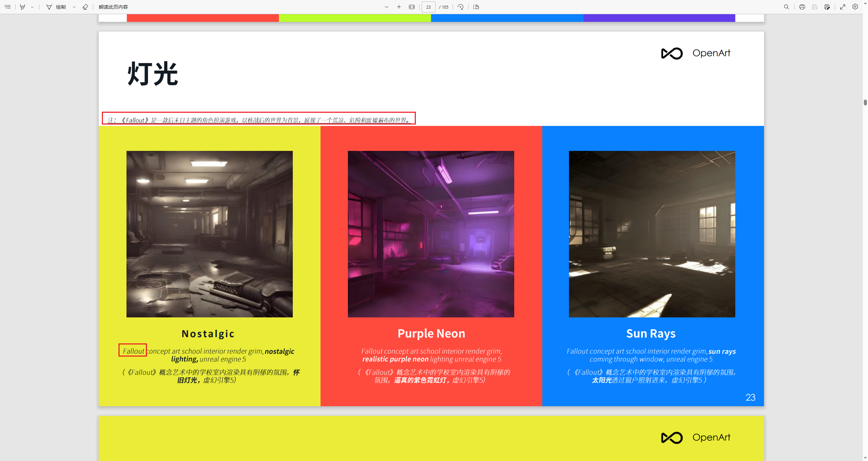Click the Save As icon

(827, 7)
